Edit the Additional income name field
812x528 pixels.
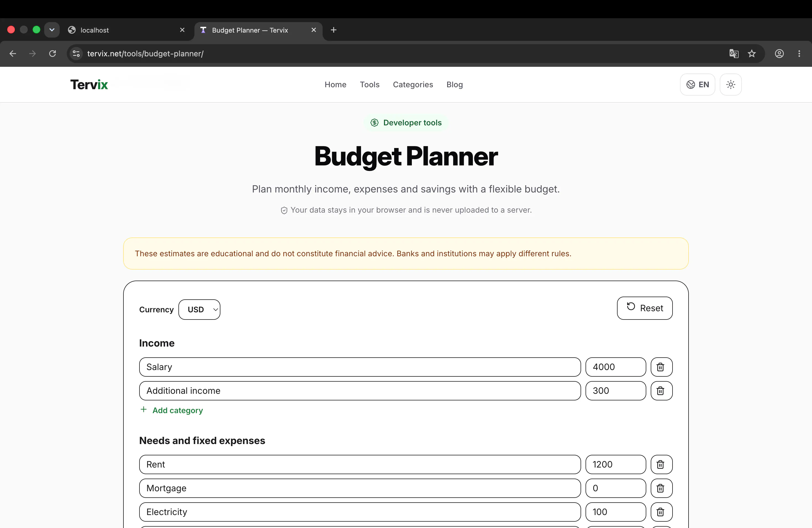pyautogui.click(x=360, y=390)
